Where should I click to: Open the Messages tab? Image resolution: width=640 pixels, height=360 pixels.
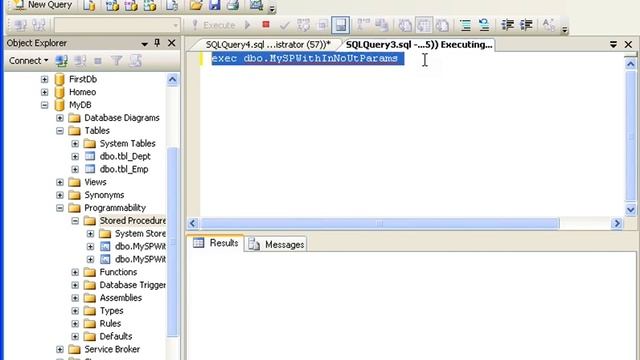pos(276,244)
